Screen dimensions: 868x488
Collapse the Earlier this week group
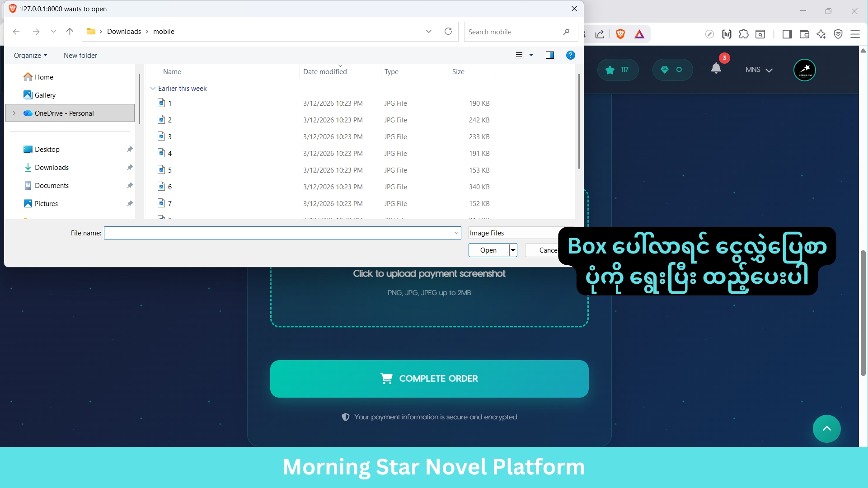[153, 89]
